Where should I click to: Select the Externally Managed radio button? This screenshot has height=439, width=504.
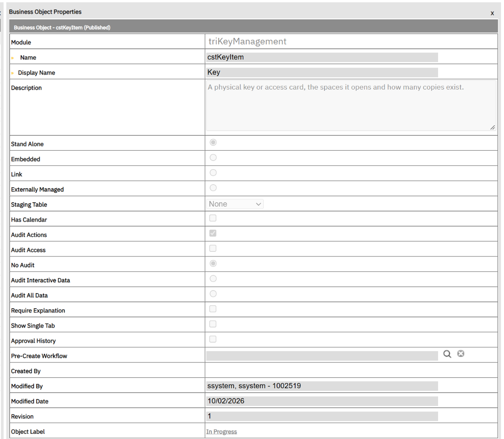[213, 188]
